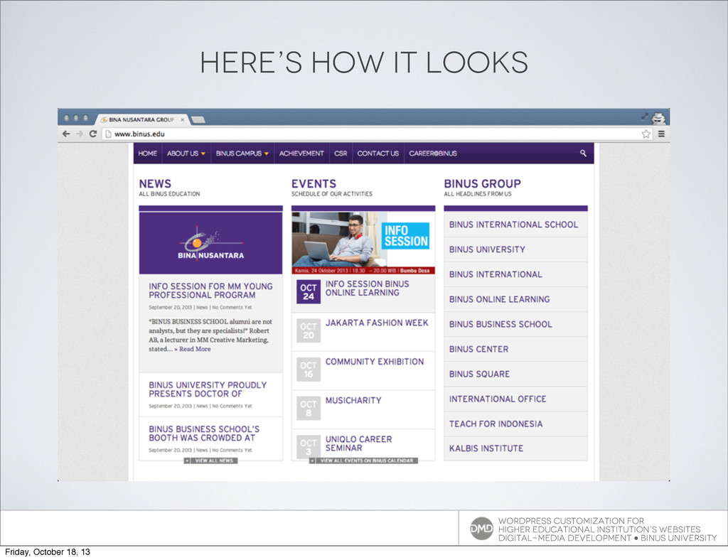Click View All Events on Binus Calendar
The width and height of the screenshot is (728, 560).
point(363,461)
